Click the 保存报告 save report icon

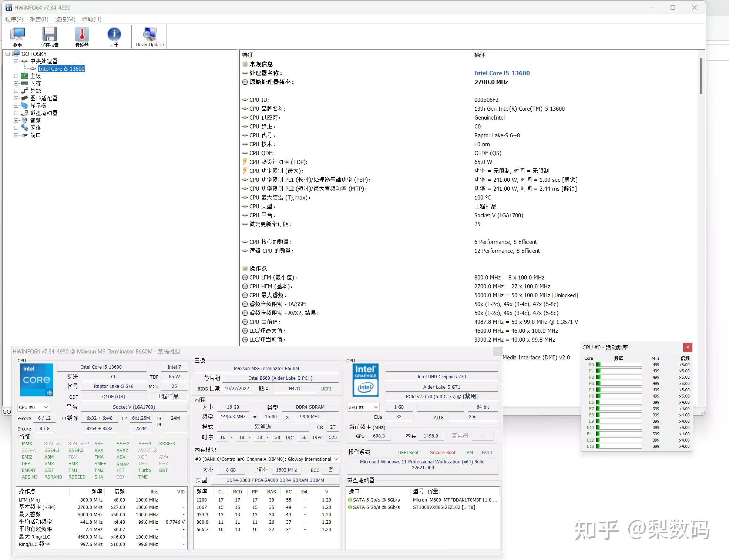click(x=49, y=35)
